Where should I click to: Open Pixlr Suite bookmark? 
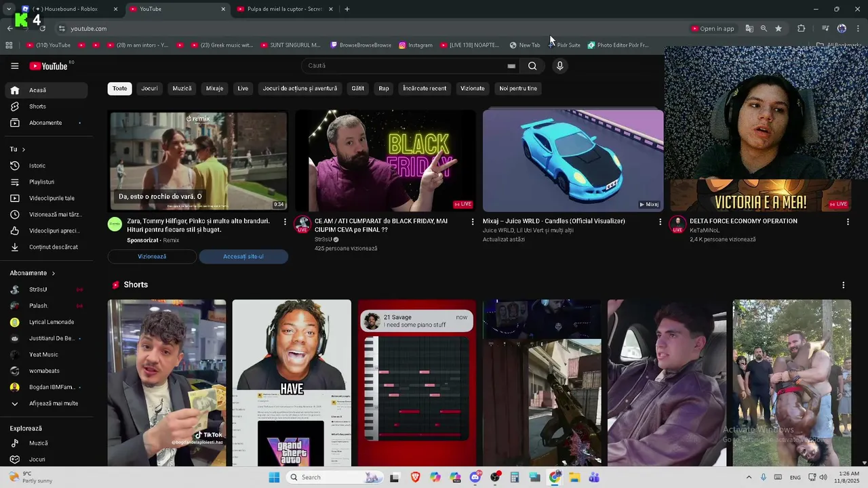click(x=564, y=45)
